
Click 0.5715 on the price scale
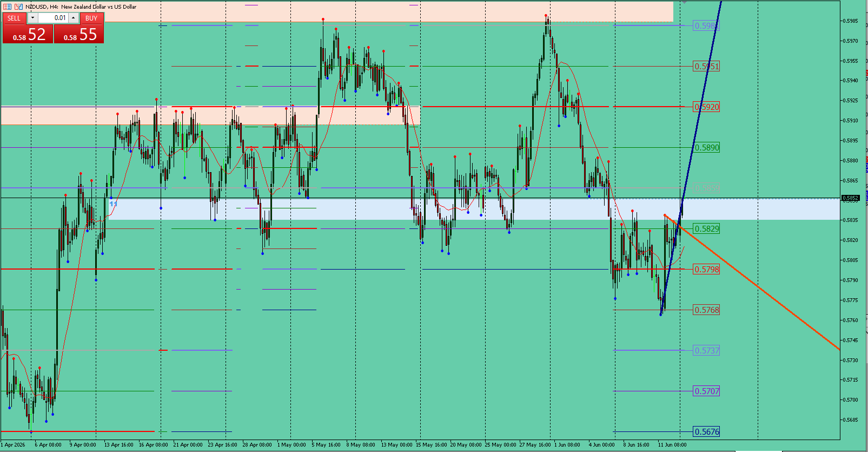(851, 380)
